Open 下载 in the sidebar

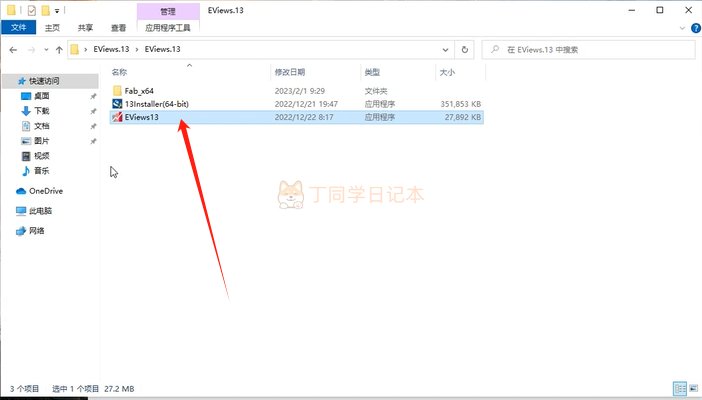pos(42,111)
